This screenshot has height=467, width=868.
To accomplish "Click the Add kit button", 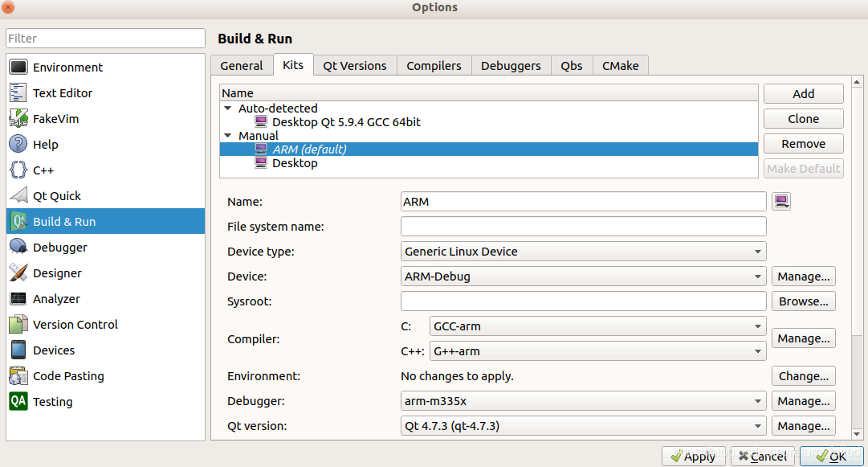I will pyautogui.click(x=803, y=93).
